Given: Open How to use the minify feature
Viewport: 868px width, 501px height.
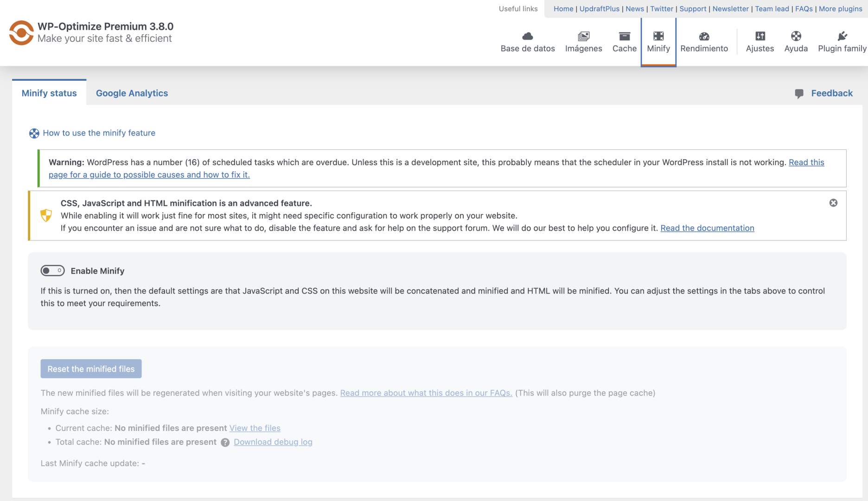Looking at the screenshot, I should pos(99,133).
